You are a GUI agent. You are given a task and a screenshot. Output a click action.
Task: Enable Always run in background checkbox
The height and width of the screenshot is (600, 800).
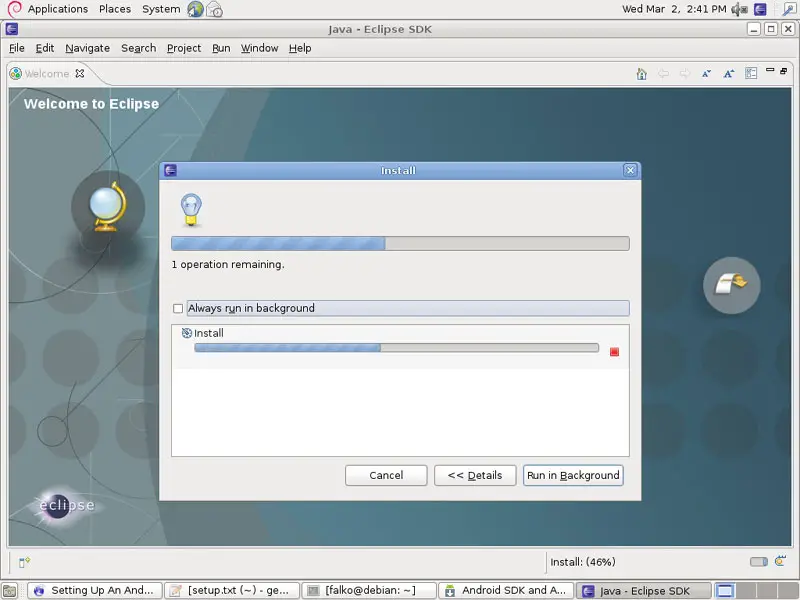[x=178, y=309]
